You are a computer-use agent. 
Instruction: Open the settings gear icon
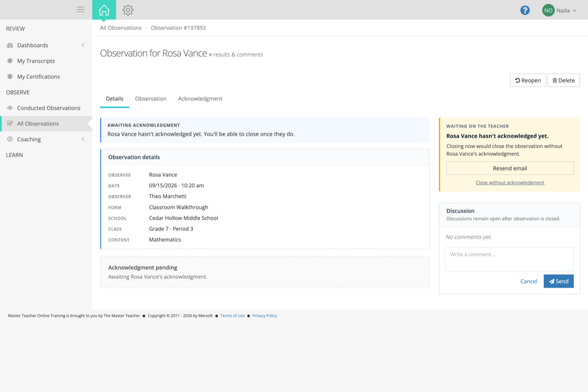(128, 10)
